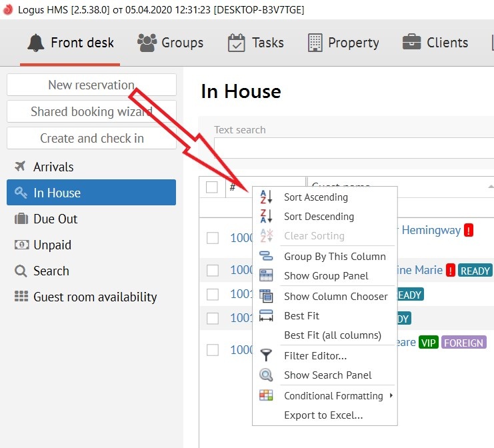The width and height of the screenshot is (494, 448).
Task: Select Show Group Panel menu entry
Action: [325, 276]
